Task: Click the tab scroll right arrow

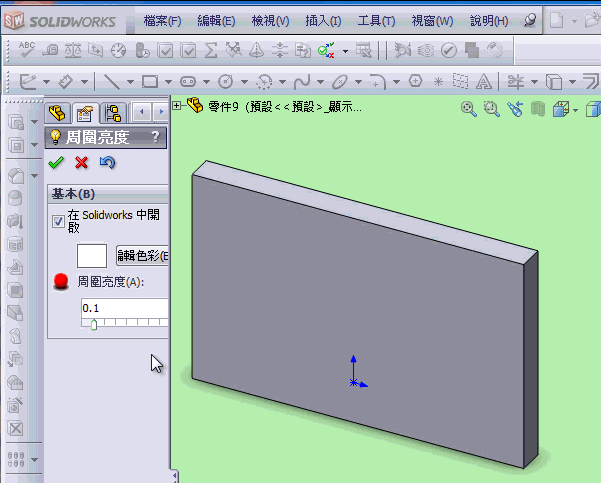Action: click(x=161, y=112)
